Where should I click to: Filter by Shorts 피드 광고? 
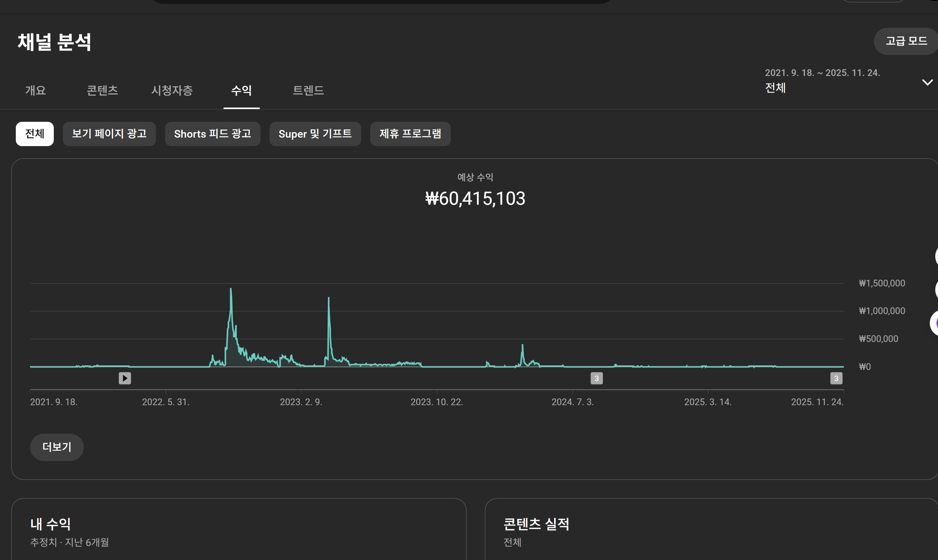tap(212, 134)
